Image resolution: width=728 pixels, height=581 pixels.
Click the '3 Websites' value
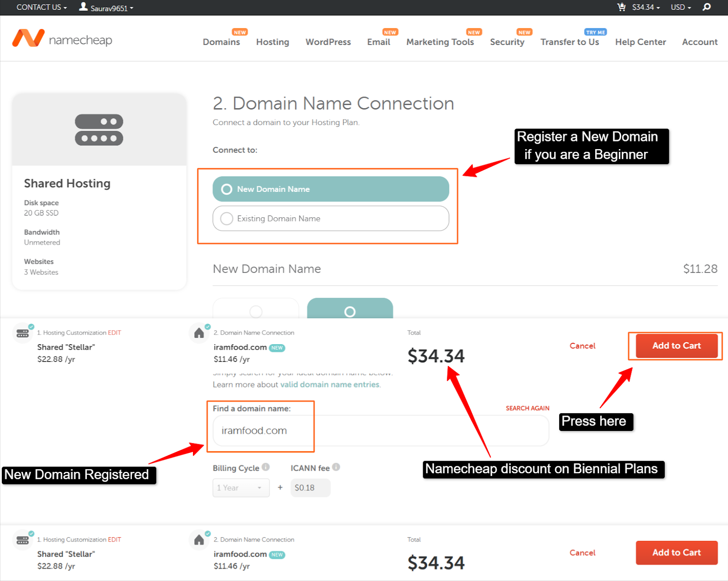point(41,272)
